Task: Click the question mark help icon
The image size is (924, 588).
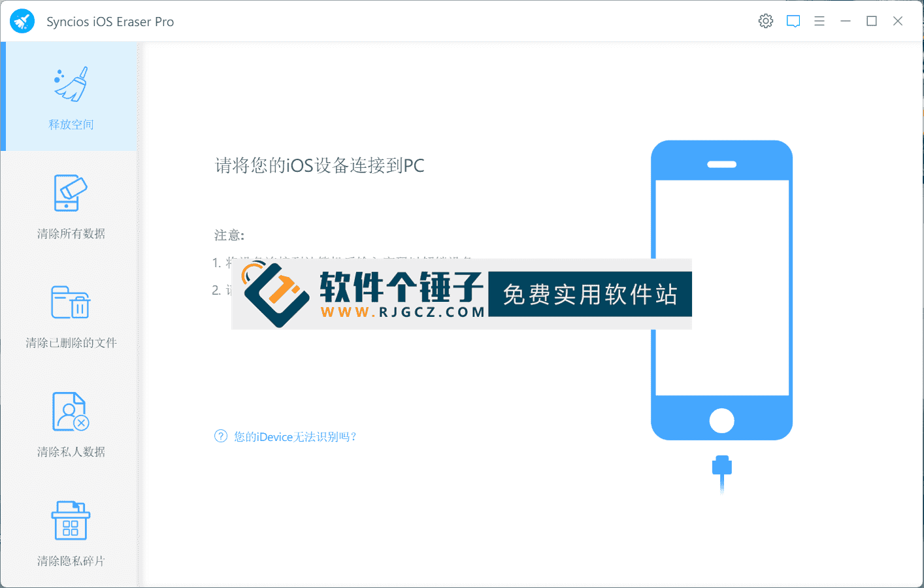Action: pyautogui.click(x=220, y=436)
